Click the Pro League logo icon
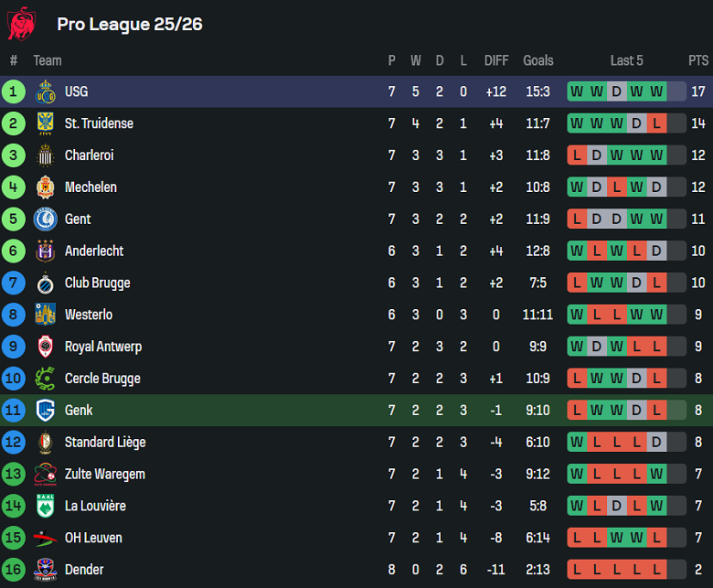713x588 pixels. (x=21, y=24)
